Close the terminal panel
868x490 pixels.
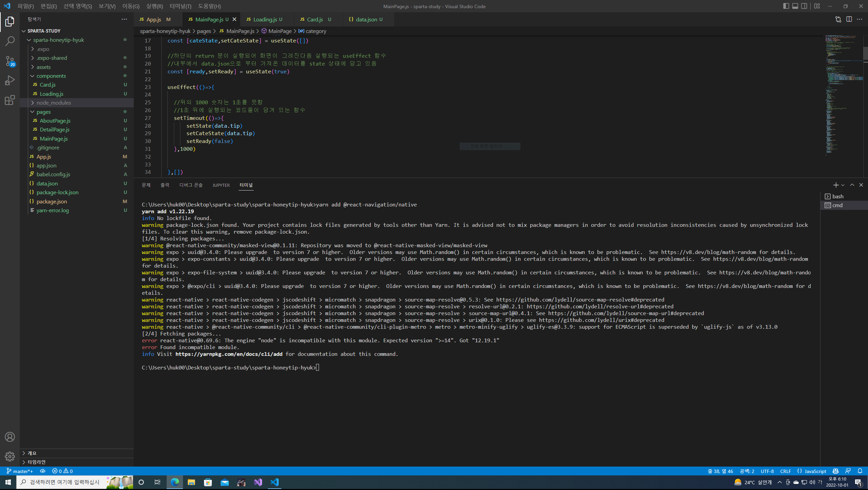[861, 185]
